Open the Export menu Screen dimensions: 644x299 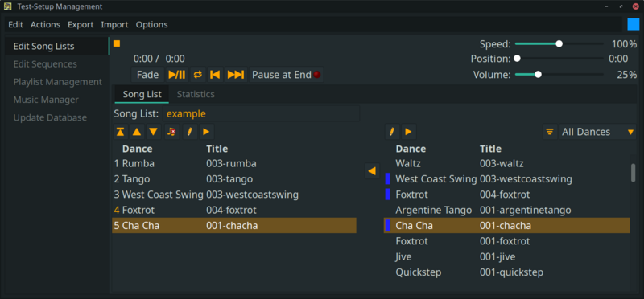[x=80, y=25]
